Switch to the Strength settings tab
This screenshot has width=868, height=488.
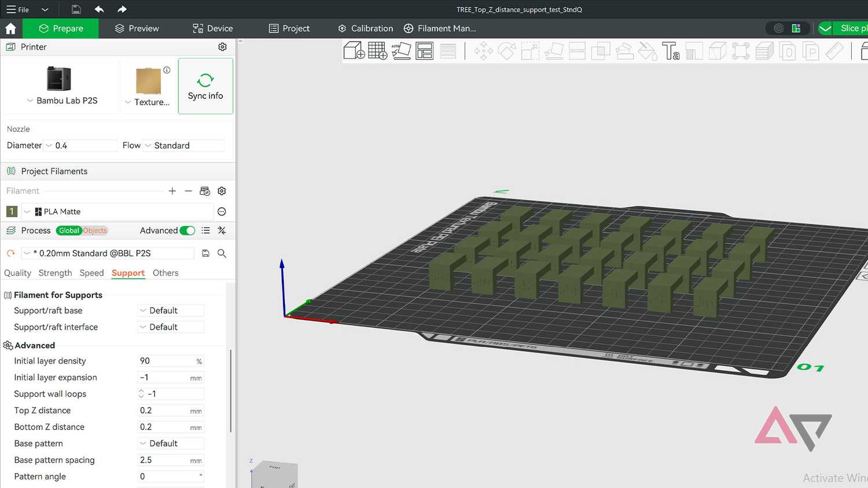tap(55, 273)
